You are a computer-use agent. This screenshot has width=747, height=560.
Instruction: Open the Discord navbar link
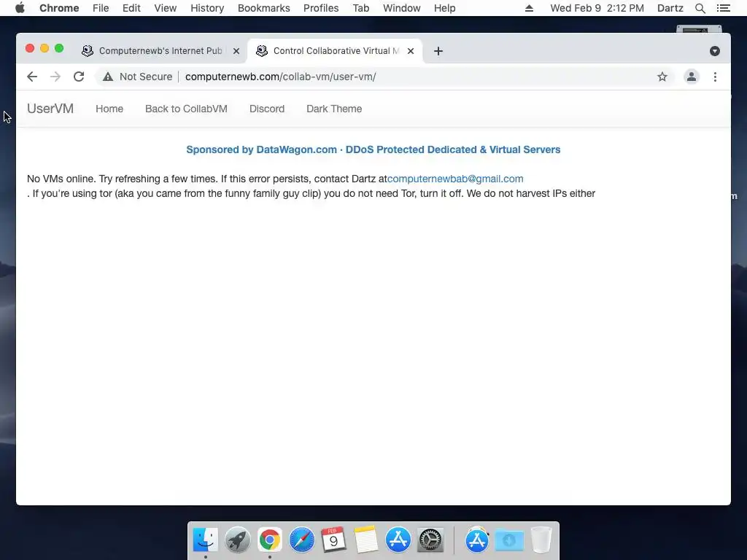point(267,109)
